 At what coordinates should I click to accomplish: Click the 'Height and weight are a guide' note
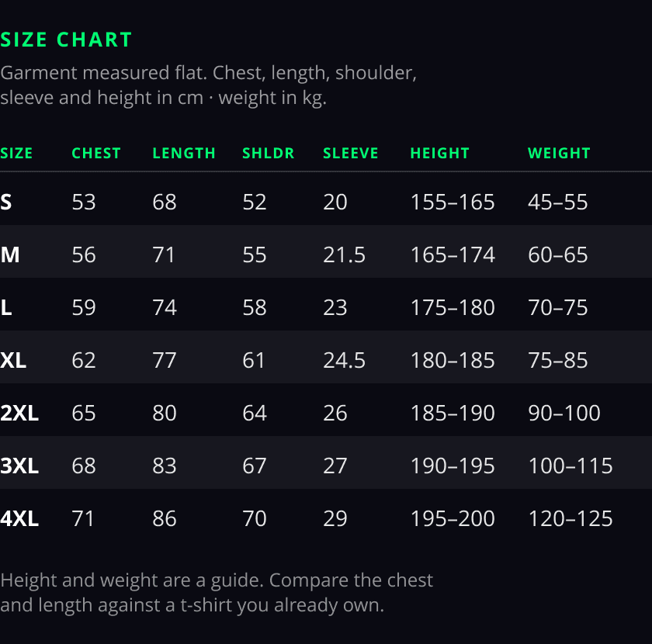(x=217, y=593)
